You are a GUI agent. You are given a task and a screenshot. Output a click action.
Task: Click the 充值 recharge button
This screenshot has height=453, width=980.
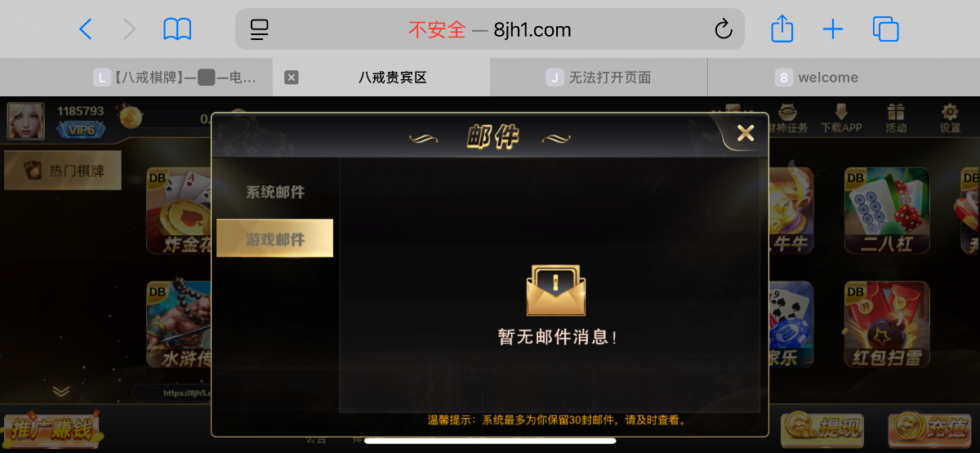929,429
